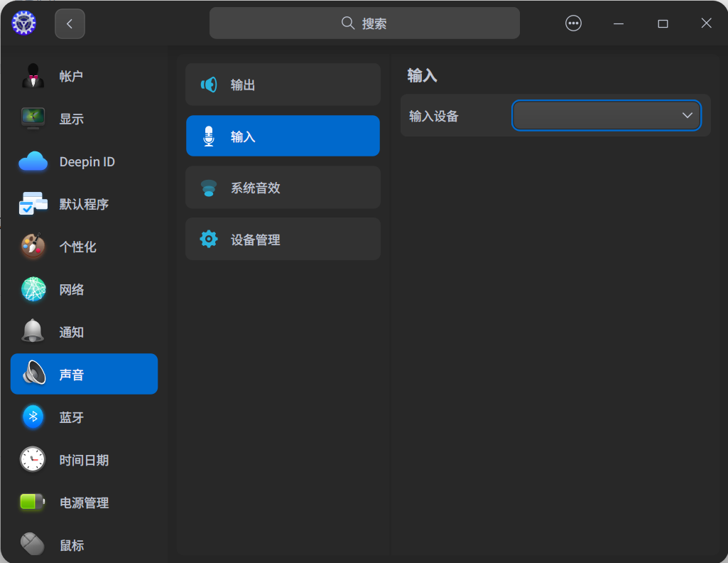This screenshot has height=563, width=728.
Task: Click the Deepin ID cloud icon
Action: click(x=32, y=161)
